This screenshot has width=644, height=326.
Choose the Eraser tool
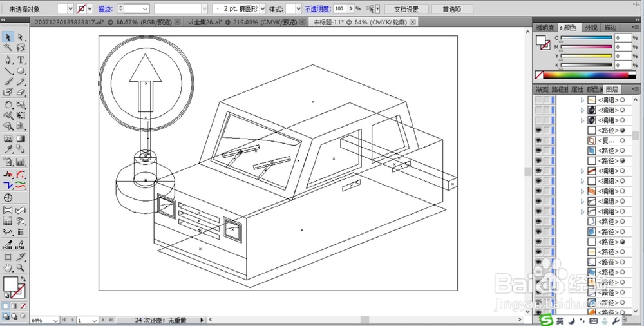click(21, 91)
